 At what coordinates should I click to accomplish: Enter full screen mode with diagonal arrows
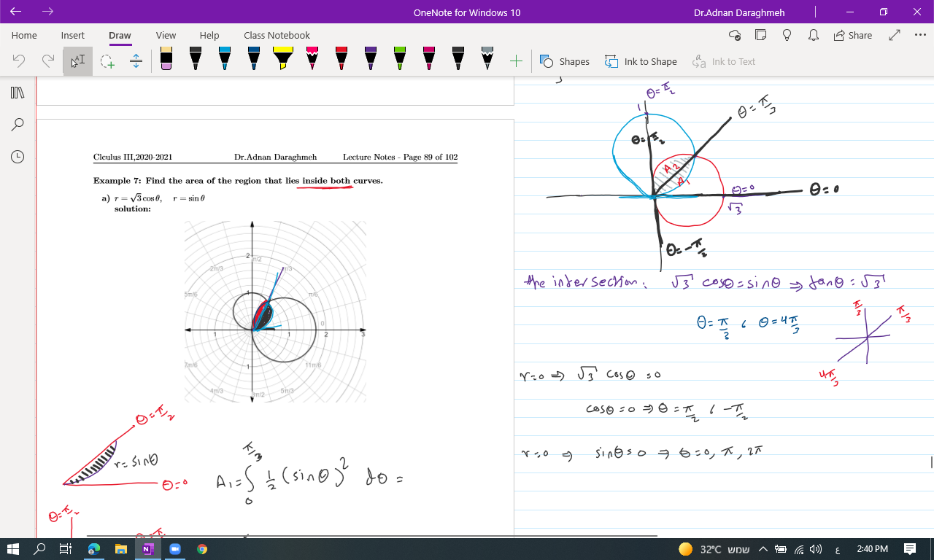coord(895,35)
